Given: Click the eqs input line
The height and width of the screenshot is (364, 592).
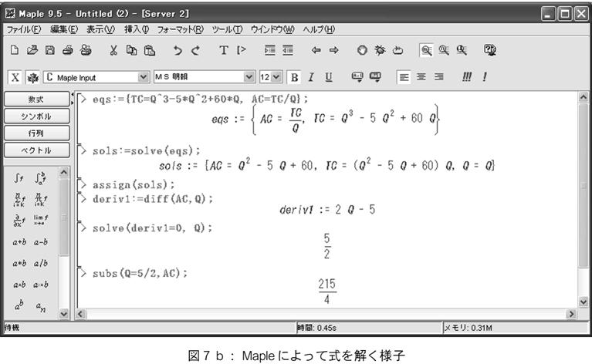Looking at the screenshot, I should [x=200, y=99].
